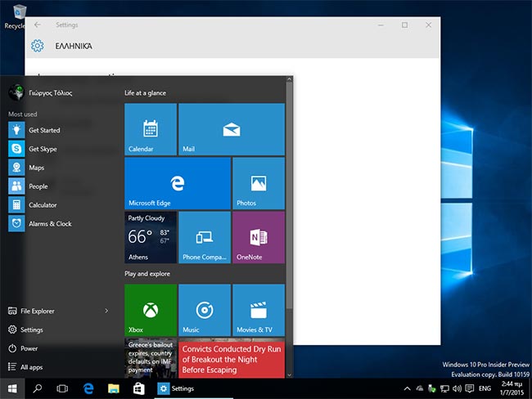Image resolution: width=532 pixels, height=399 pixels.
Task: Click the Settings gear next to ΕΛΛΗΝΙΚΑ
Action: [38, 46]
